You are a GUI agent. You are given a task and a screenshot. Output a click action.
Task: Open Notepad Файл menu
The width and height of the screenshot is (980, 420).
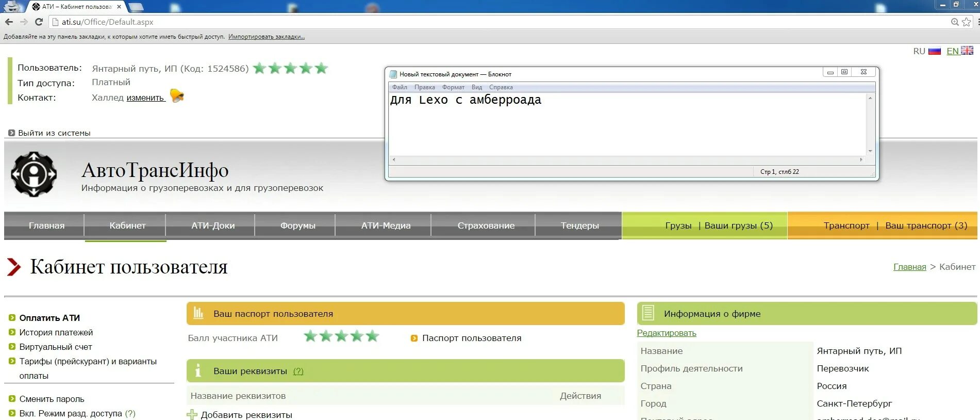tap(400, 87)
